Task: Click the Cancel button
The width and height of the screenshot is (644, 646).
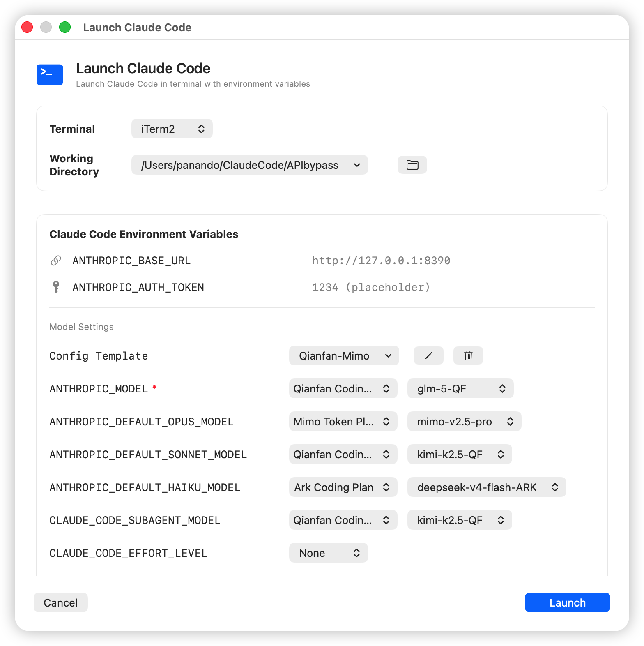Action: (x=60, y=602)
